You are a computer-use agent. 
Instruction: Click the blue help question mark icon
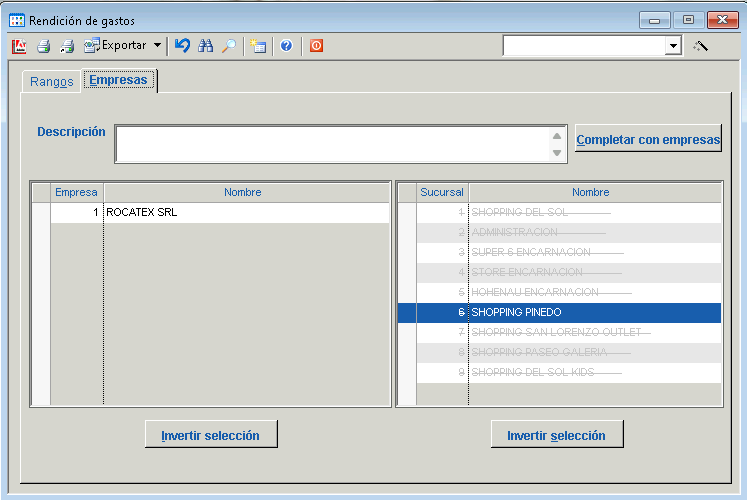point(286,46)
